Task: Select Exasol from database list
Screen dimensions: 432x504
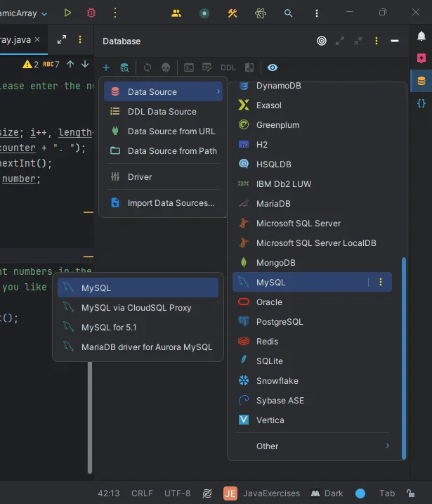Action: (x=312, y=105)
